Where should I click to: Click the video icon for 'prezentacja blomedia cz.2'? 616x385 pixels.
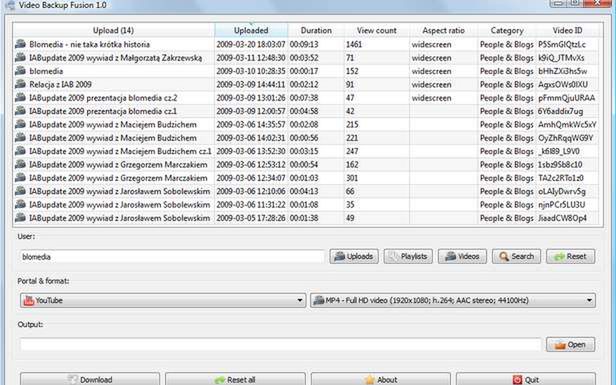20,97
